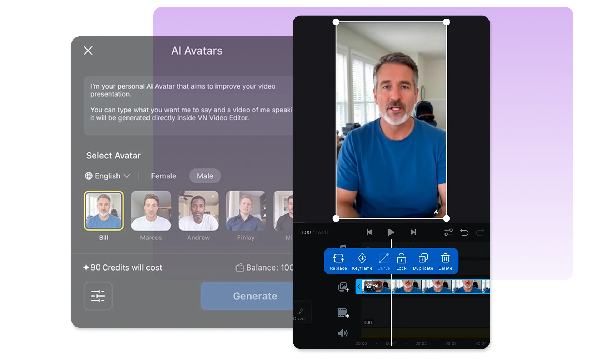The height and width of the screenshot is (364, 611).
Task: Expand the English language dropdown
Action: 107,176
